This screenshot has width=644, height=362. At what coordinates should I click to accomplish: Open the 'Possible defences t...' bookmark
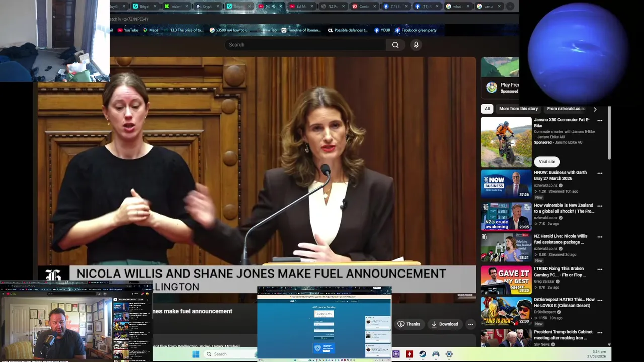click(x=348, y=30)
